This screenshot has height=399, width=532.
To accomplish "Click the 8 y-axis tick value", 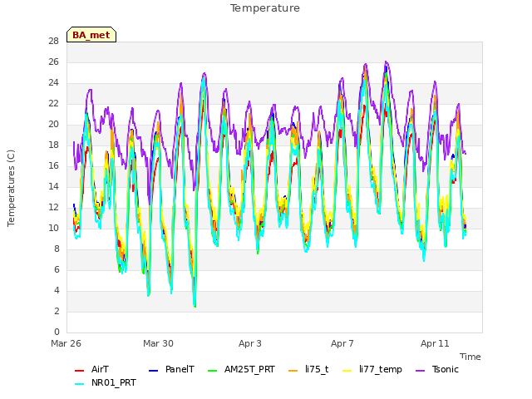I will (x=57, y=249).
